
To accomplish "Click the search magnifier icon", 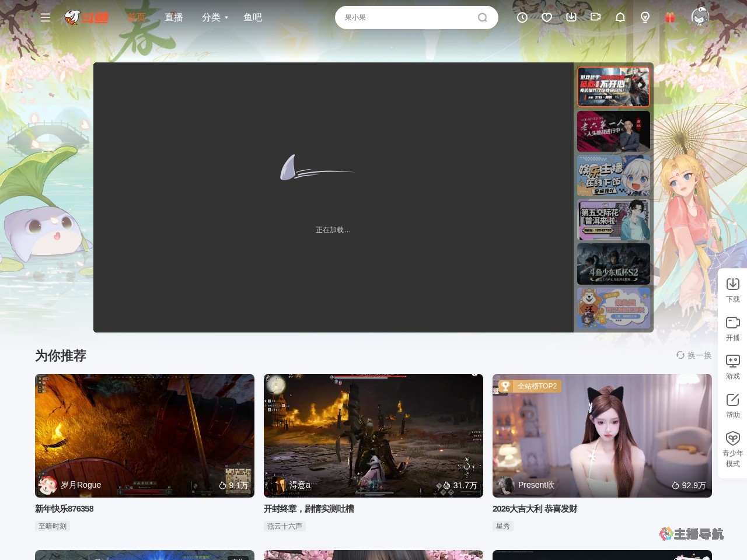I will coord(482,17).
